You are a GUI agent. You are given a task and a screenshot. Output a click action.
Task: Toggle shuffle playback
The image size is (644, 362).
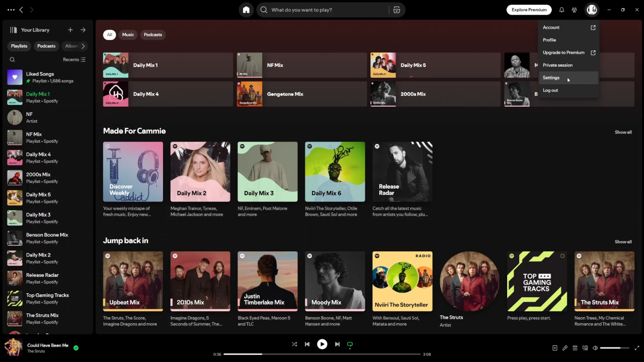tap(294, 344)
